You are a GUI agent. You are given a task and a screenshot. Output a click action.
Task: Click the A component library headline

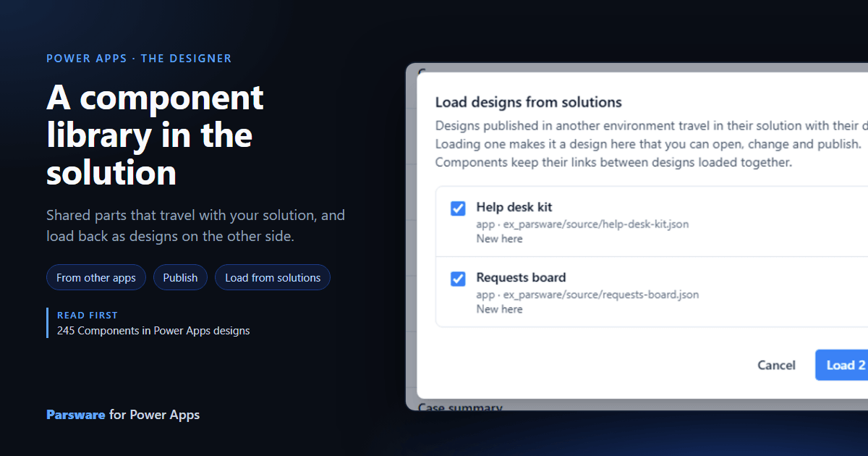point(156,135)
